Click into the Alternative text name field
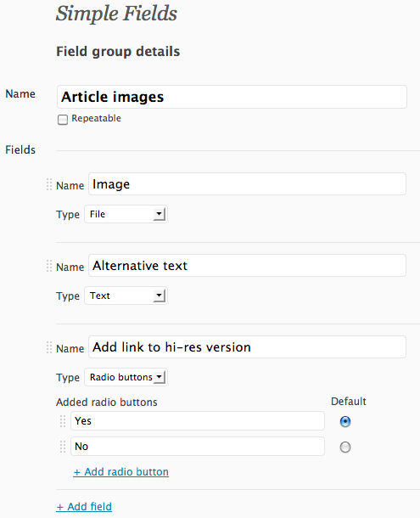This screenshot has width=420, height=518. [x=247, y=266]
